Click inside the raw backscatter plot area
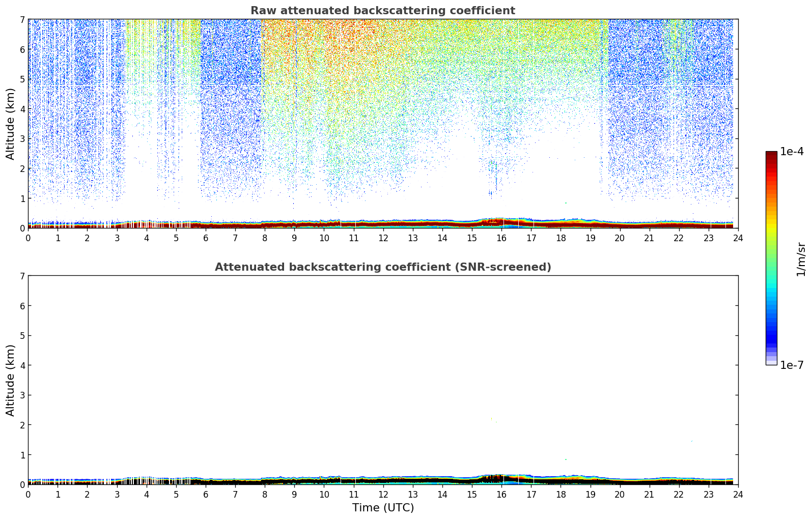The image size is (812, 519). coord(383,124)
